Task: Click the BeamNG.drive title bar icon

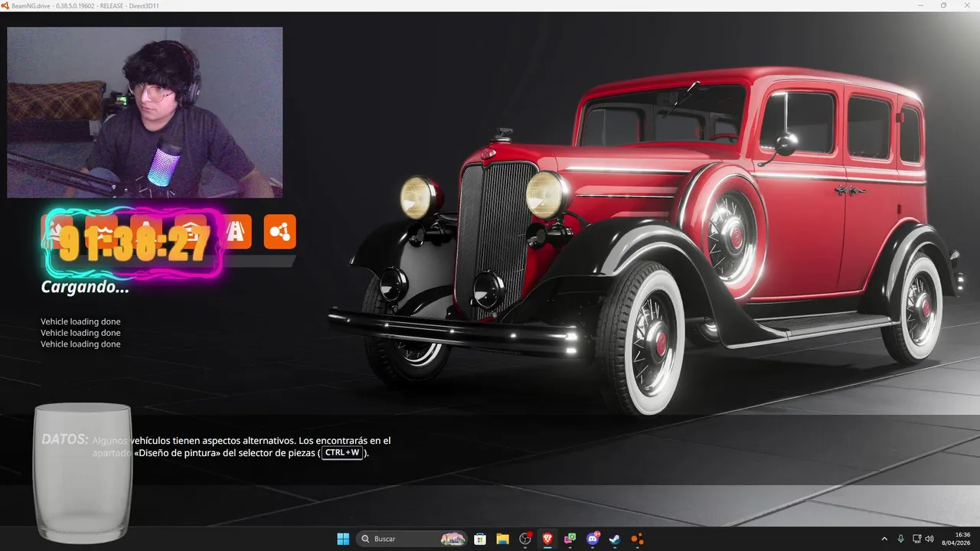Action: coord(5,5)
